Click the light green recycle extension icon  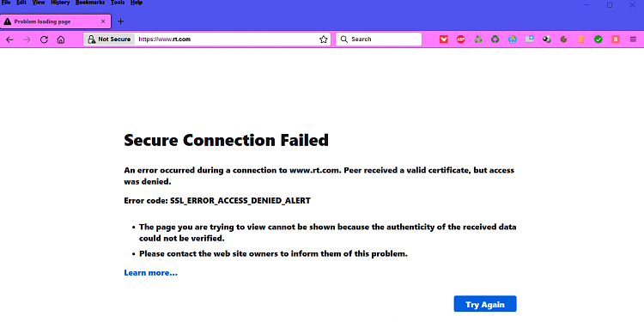(478, 39)
